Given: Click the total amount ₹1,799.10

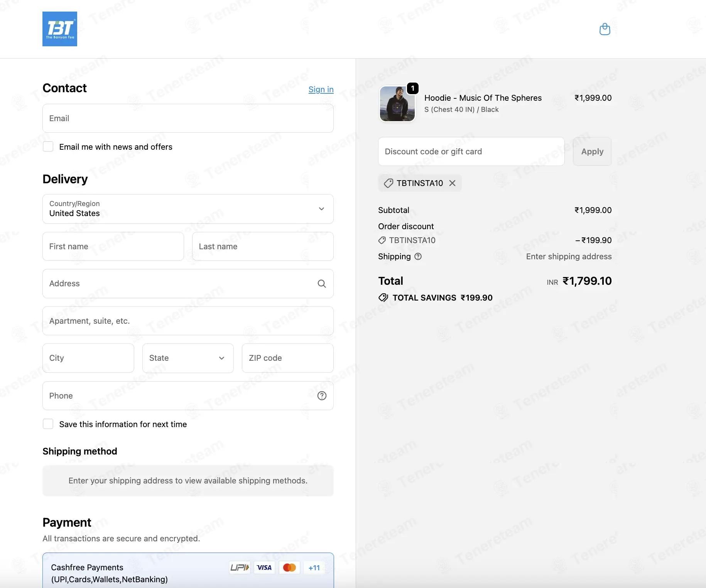Looking at the screenshot, I should pyautogui.click(x=587, y=281).
